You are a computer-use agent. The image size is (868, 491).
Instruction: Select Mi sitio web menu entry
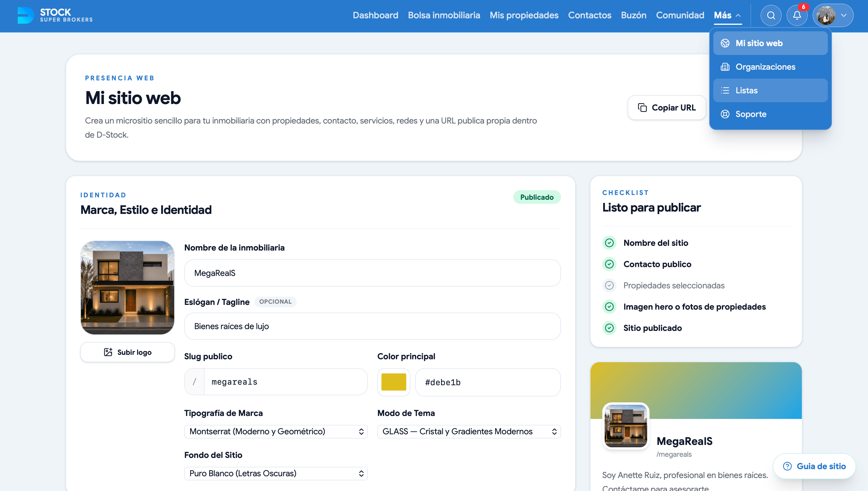(x=770, y=43)
